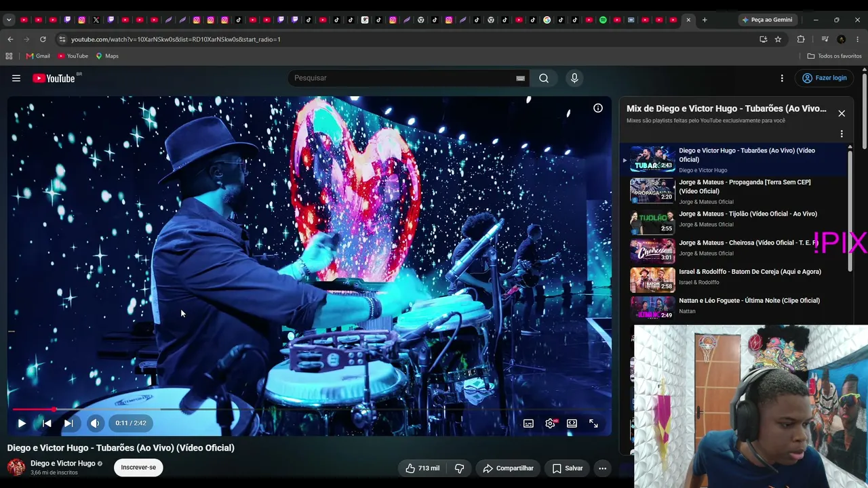Dislike the Tubarões video
The width and height of the screenshot is (868, 488).
click(x=459, y=468)
